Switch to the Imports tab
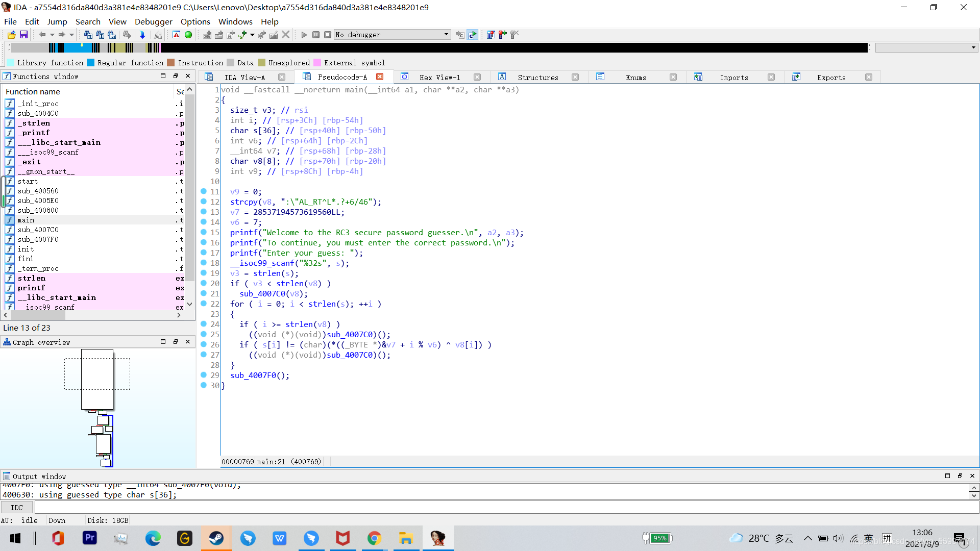980x551 pixels. tap(733, 78)
